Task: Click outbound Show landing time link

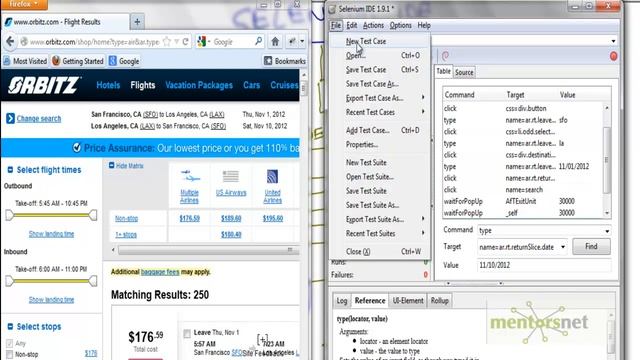Action: (51, 234)
